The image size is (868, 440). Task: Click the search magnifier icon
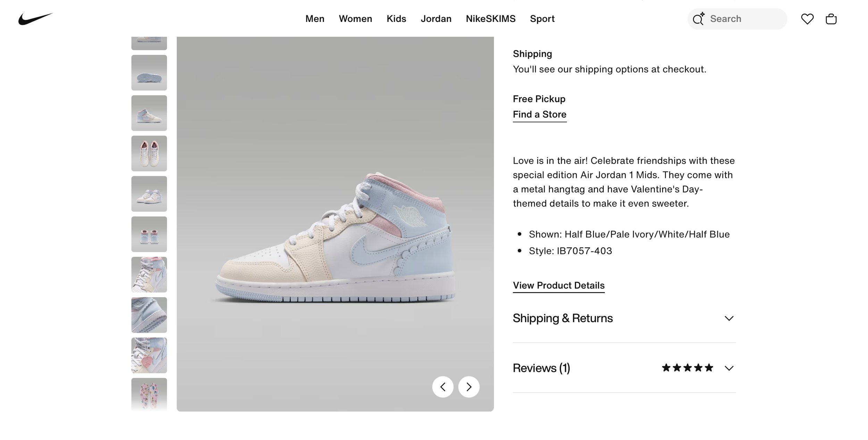click(x=698, y=19)
